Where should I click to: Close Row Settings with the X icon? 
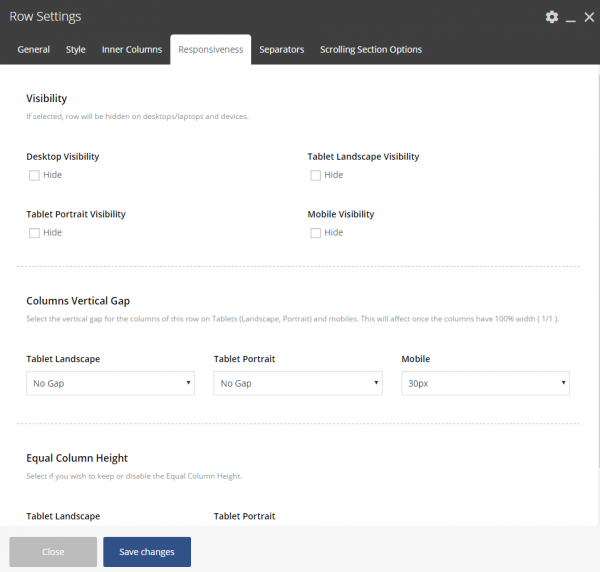[x=587, y=17]
